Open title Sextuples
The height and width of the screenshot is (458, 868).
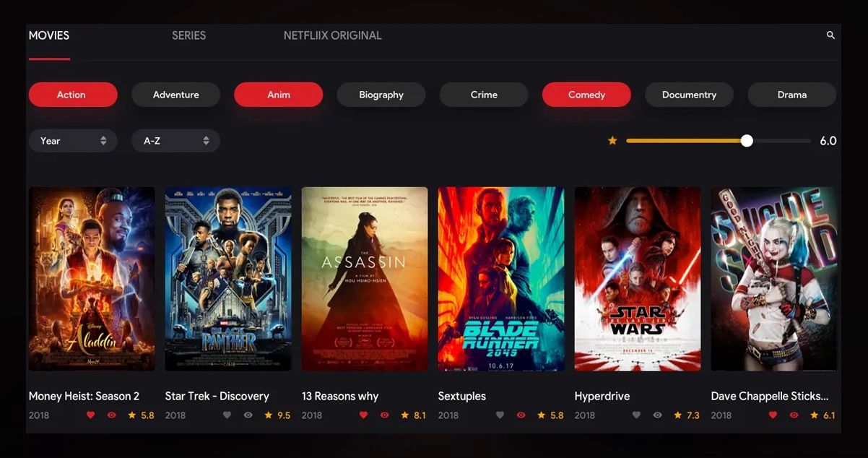(x=462, y=396)
